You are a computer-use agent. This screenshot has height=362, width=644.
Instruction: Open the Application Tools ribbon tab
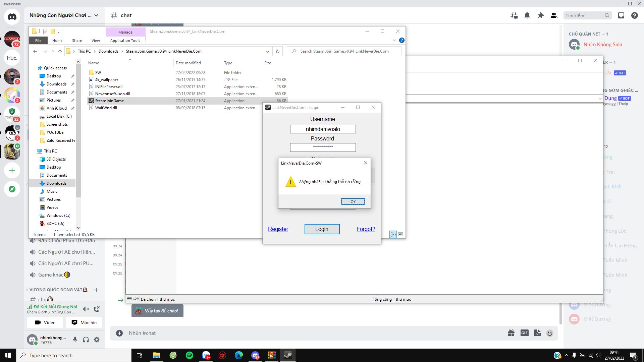pos(125,40)
